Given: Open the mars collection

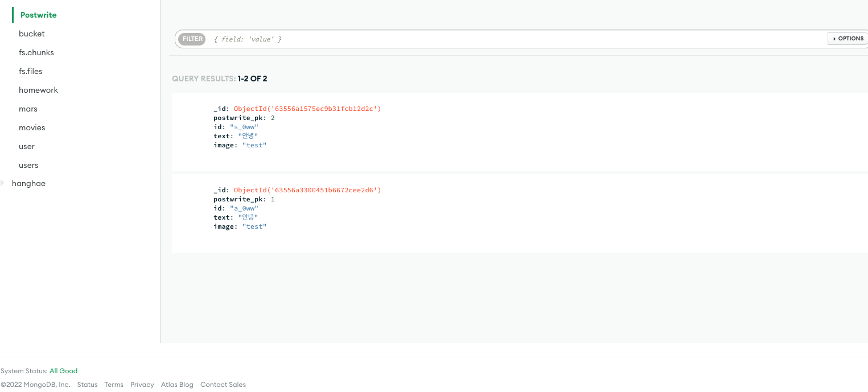Looking at the screenshot, I should 28,109.
